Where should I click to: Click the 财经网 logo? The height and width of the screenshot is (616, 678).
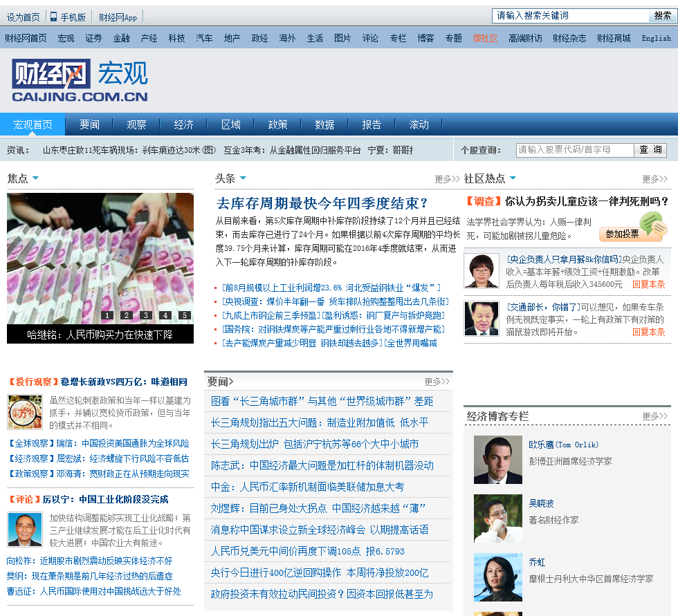point(80,80)
